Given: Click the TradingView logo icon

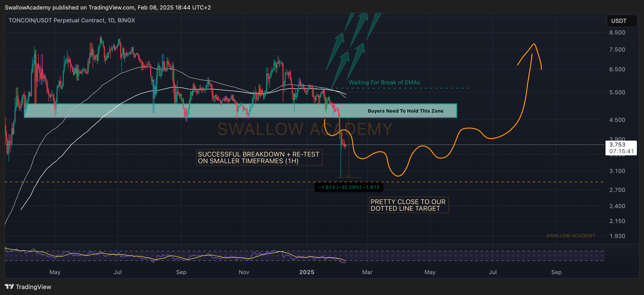Looking at the screenshot, I should pyautogui.click(x=9, y=286).
